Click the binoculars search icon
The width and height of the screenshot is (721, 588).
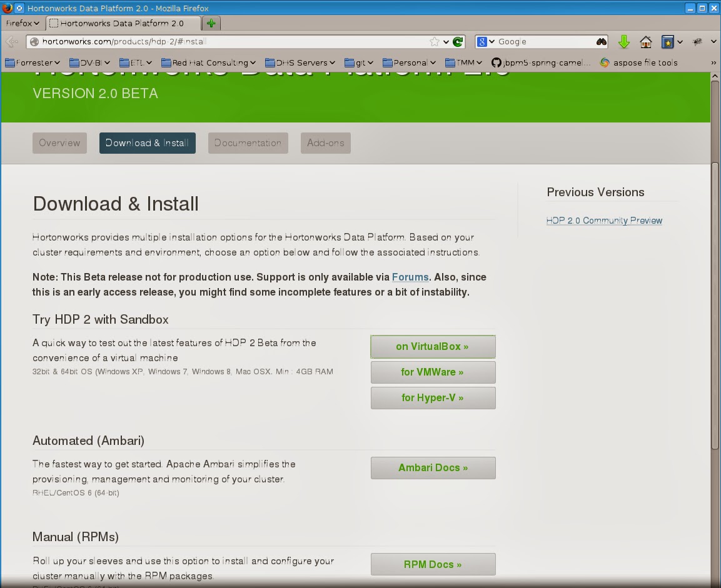point(602,42)
